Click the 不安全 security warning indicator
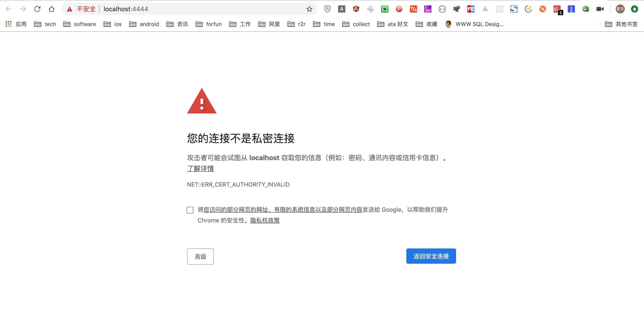644x309 pixels. point(81,9)
